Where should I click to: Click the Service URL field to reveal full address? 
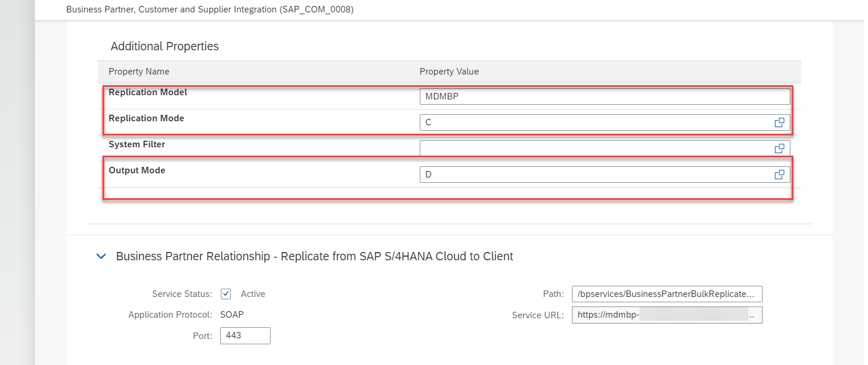tap(667, 315)
